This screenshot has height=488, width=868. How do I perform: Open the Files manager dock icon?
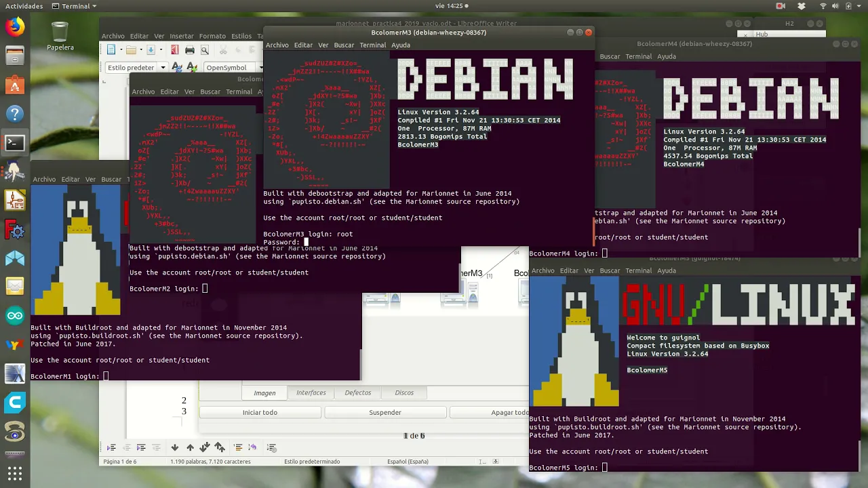15,56
